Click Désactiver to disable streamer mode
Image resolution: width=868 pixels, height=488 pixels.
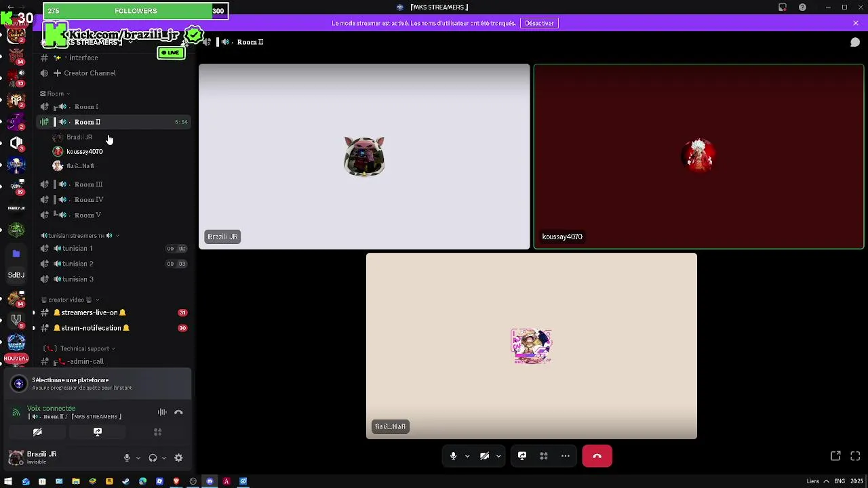[539, 23]
